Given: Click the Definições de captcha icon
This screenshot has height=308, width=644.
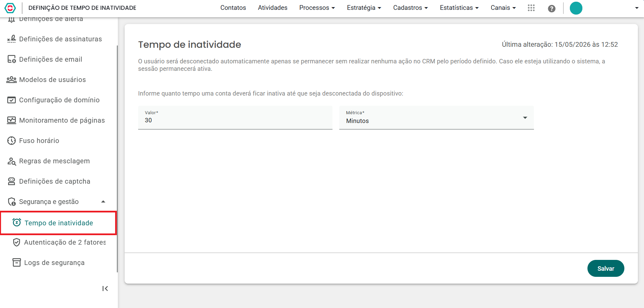Looking at the screenshot, I should coord(12,181).
